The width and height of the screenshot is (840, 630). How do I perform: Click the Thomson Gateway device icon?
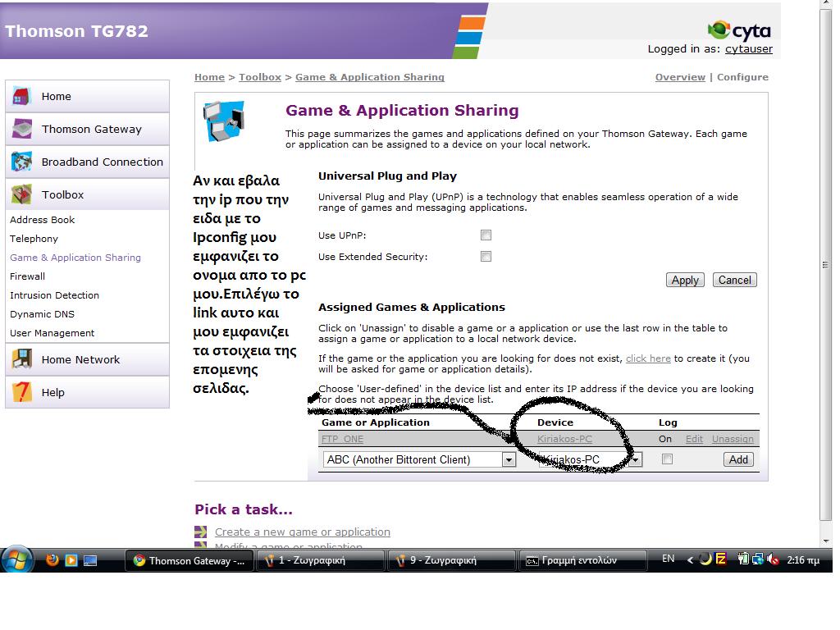coord(22,129)
